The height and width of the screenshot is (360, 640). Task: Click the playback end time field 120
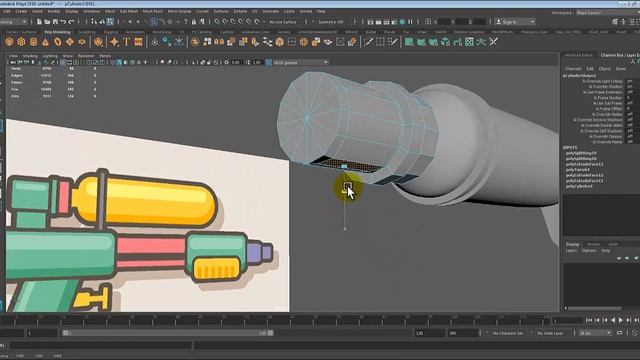coord(429,333)
